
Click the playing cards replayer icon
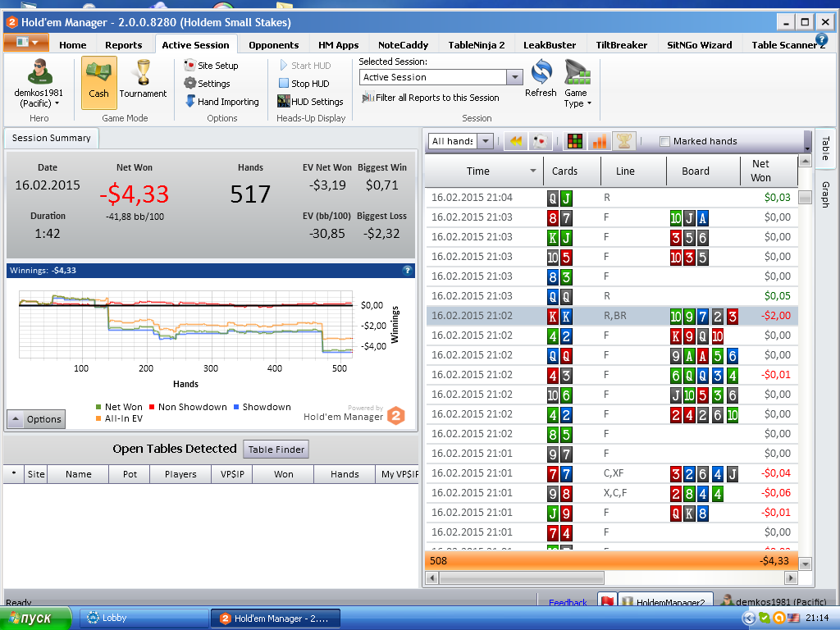coord(541,141)
